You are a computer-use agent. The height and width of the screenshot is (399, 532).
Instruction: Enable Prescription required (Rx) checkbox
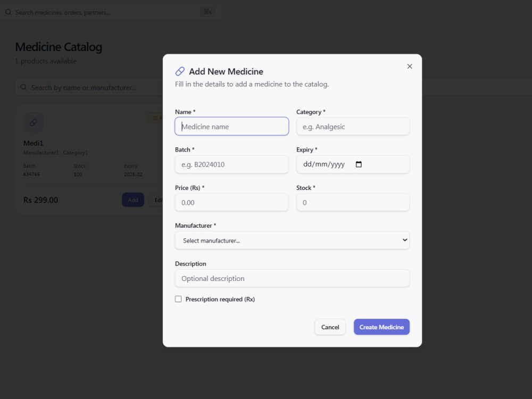click(178, 299)
